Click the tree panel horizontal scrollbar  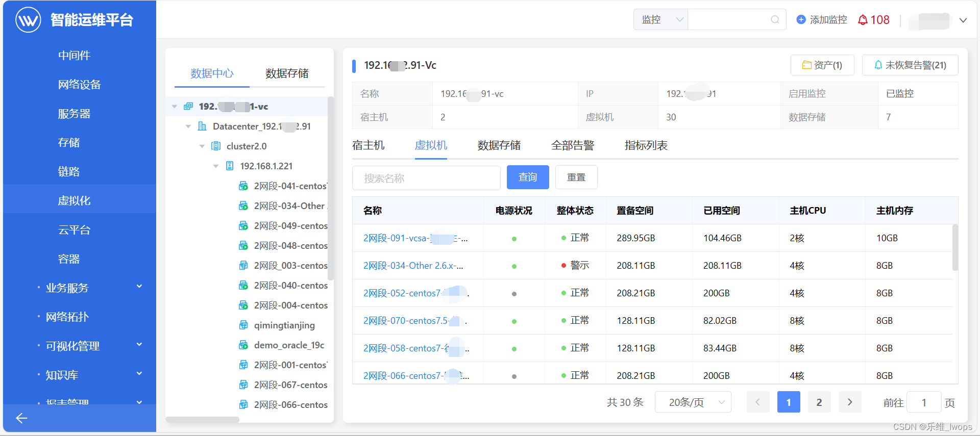[x=203, y=420]
